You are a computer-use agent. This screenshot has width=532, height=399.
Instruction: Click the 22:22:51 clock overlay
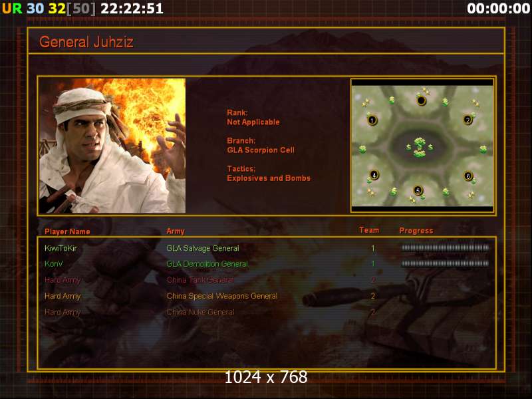click(x=132, y=9)
